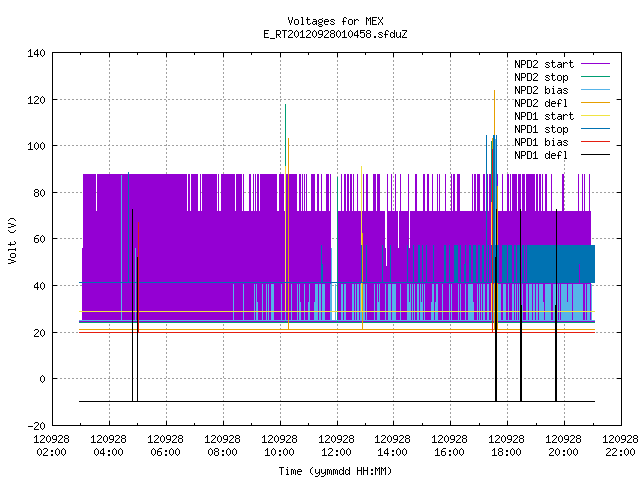The image size is (640, 480).
Task: Click the flat red line at 20 V
Action: [x=337, y=332]
